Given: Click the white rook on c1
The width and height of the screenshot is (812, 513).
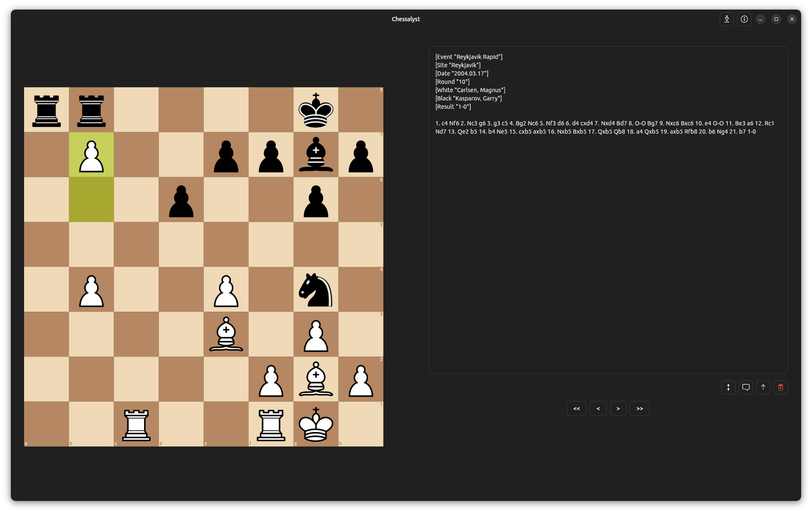Looking at the screenshot, I should tap(136, 424).
